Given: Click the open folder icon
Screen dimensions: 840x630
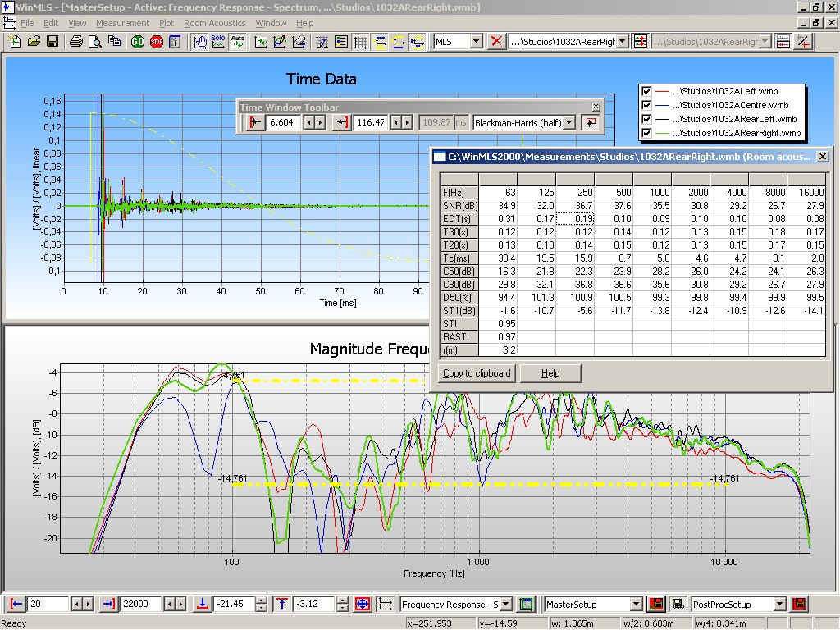Looking at the screenshot, I should coord(34,42).
